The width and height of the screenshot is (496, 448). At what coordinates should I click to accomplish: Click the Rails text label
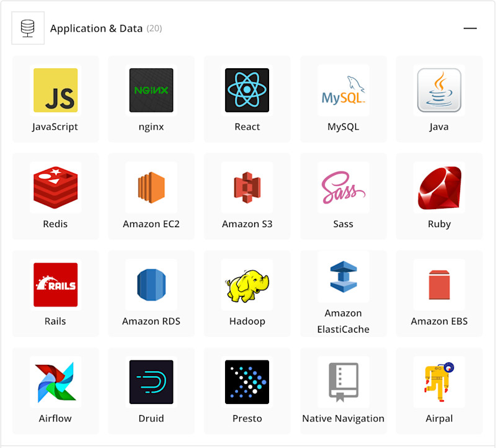tap(55, 321)
